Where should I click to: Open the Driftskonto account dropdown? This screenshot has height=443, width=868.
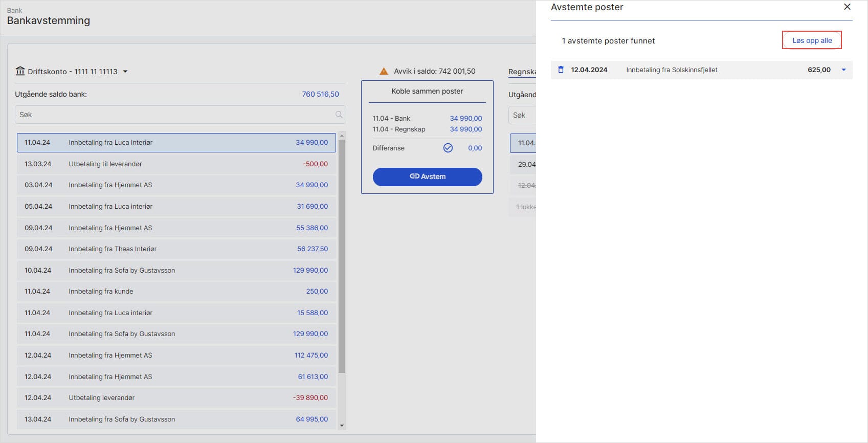pos(125,72)
